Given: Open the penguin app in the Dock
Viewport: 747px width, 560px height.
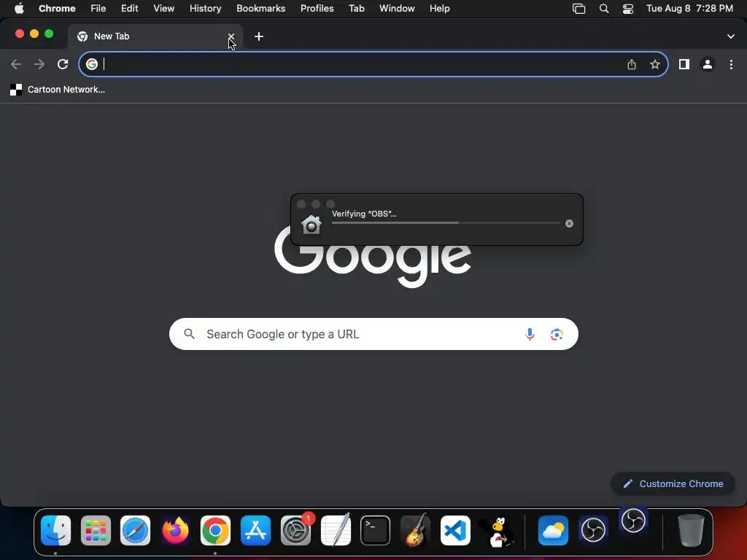Looking at the screenshot, I should [496, 532].
